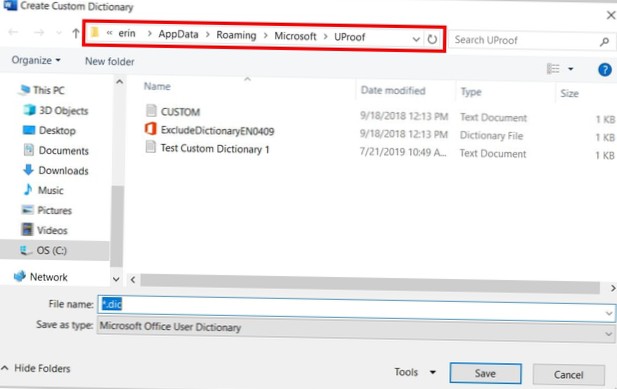Click the search magnifier icon

pos(605,41)
